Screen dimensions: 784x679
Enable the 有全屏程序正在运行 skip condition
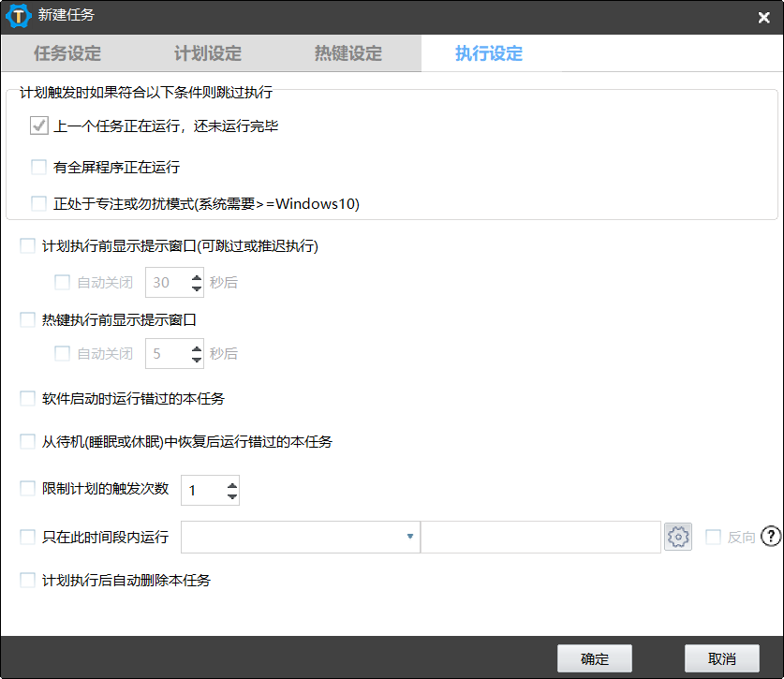click(38, 167)
